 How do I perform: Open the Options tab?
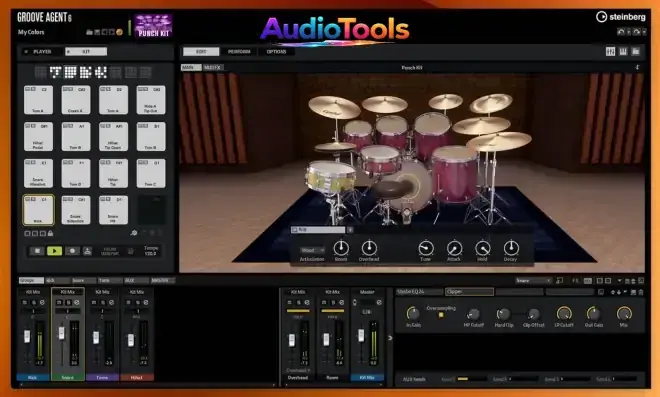pos(276,51)
